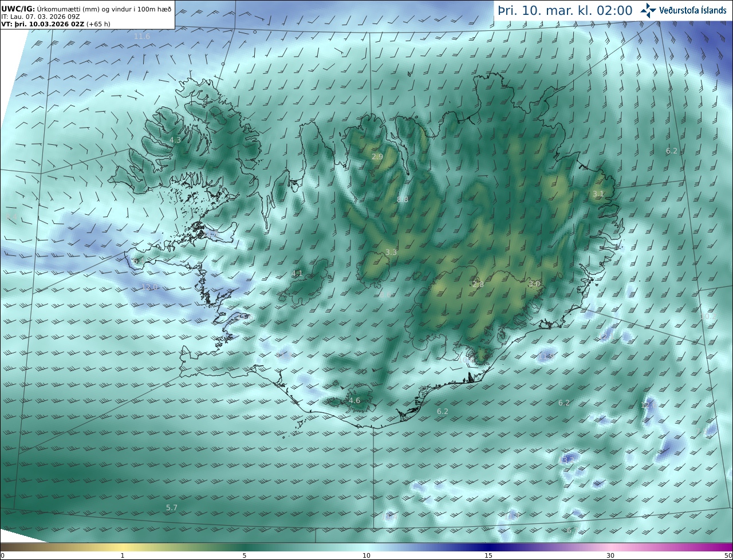This screenshot has width=733, height=560.
Task: Click the 1 tick on the color scale
Action: [123, 555]
